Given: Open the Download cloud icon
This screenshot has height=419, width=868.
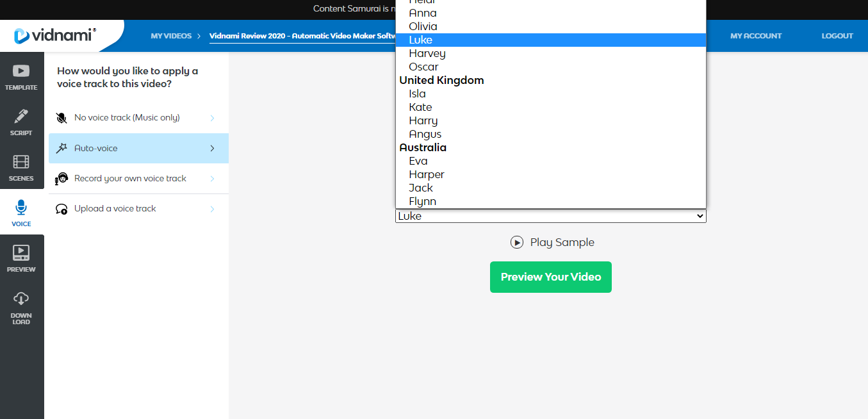Looking at the screenshot, I should pyautogui.click(x=21, y=299).
